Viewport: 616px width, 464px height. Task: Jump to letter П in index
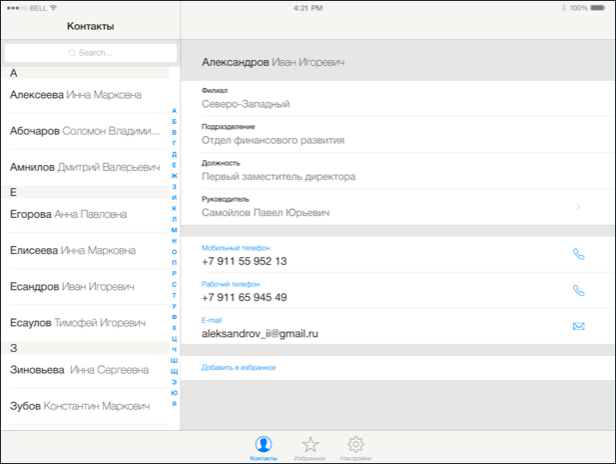click(x=174, y=263)
